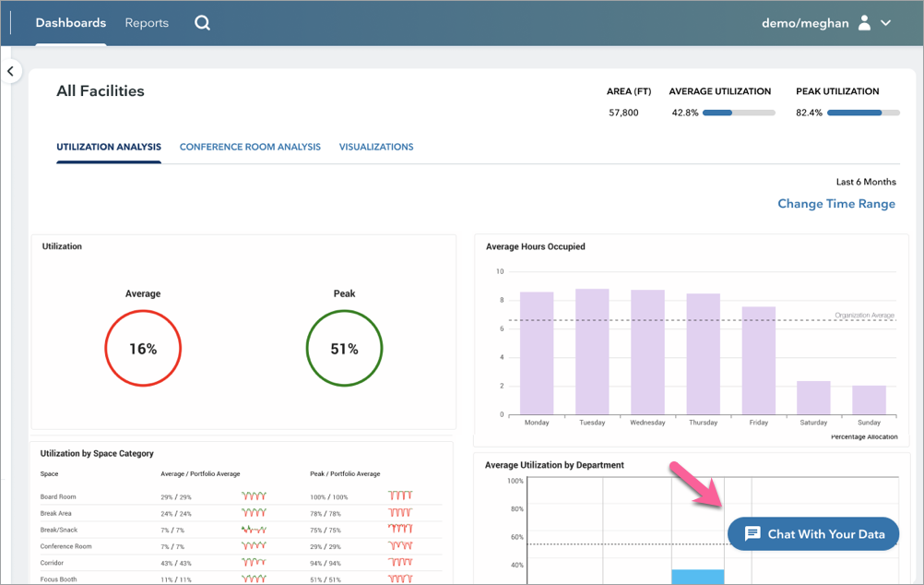Click the chat bubble icon in button
This screenshot has height=585, width=924.
coord(752,534)
